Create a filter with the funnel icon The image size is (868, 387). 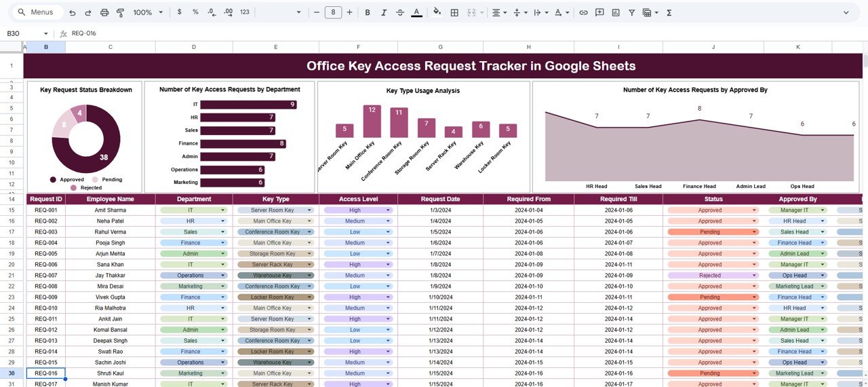click(x=632, y=12)
